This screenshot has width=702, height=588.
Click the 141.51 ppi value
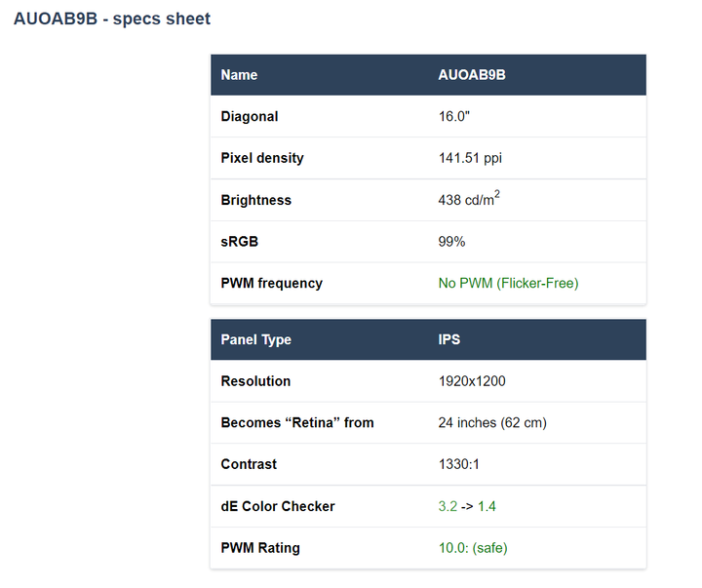pyautogui.click(x=470, y=158)
